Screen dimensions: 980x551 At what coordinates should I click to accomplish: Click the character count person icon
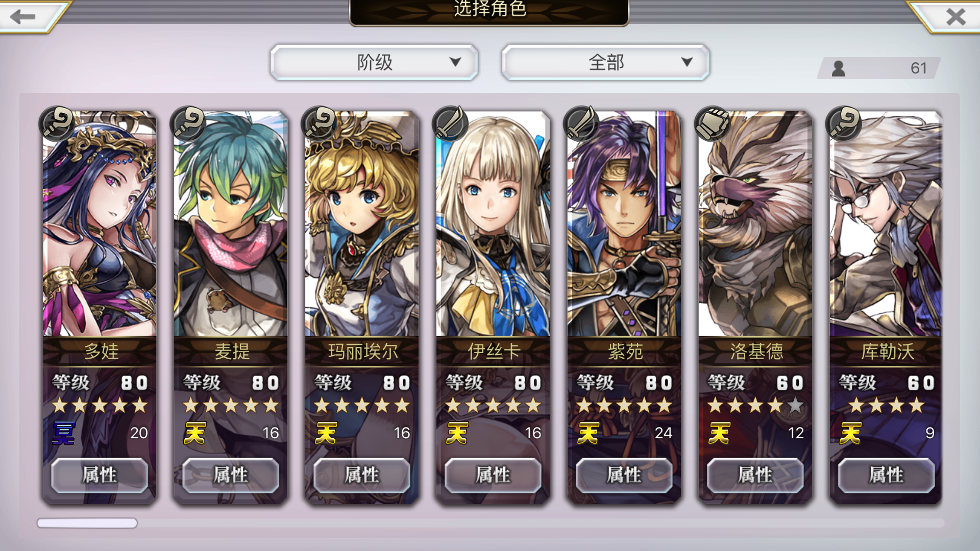(x=839, y=68)
